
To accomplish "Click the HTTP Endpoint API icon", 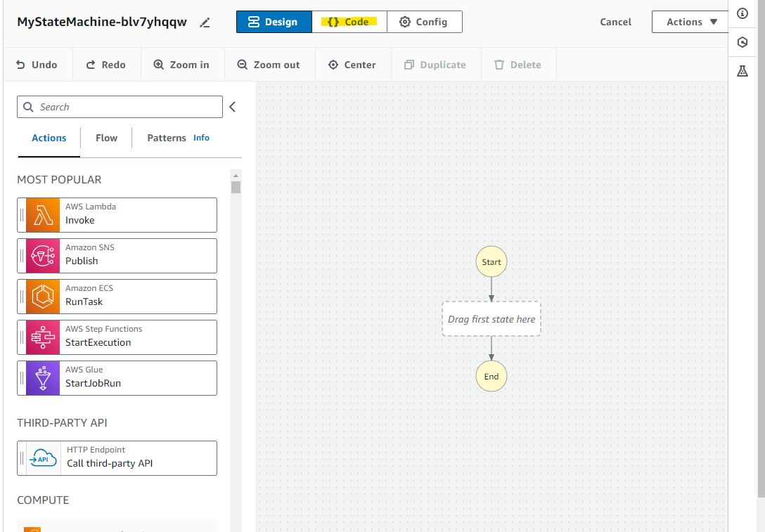I will 44,458.
